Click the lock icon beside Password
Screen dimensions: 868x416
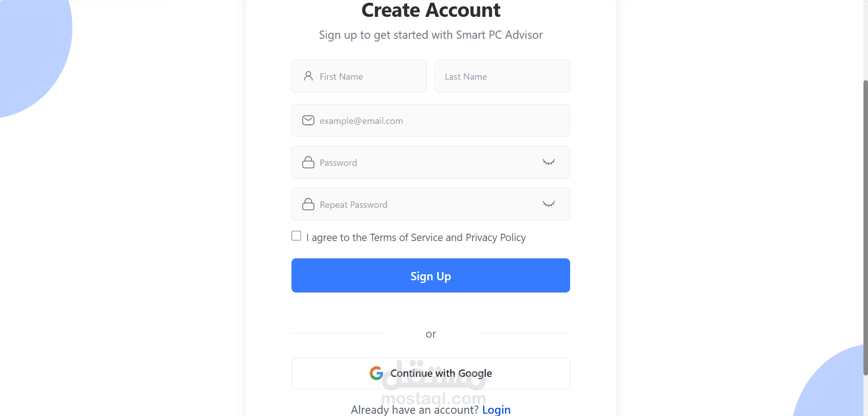[x=308, y=162]
